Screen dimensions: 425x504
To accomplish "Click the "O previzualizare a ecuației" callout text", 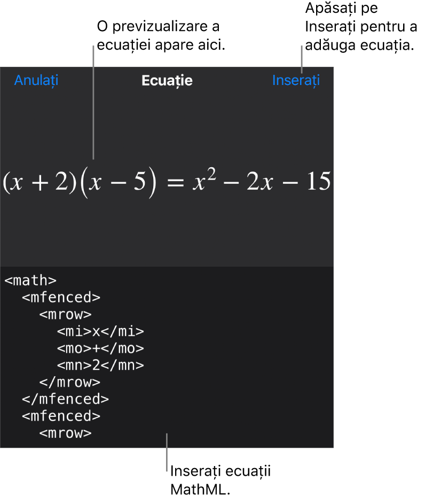I will pyautogui.click(x=159, y=36).
